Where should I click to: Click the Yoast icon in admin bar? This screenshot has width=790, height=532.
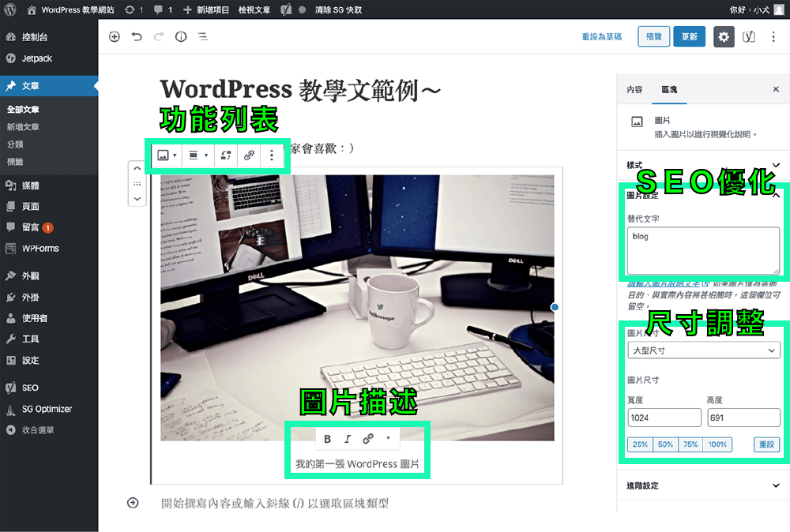click(x=286, y=9)
